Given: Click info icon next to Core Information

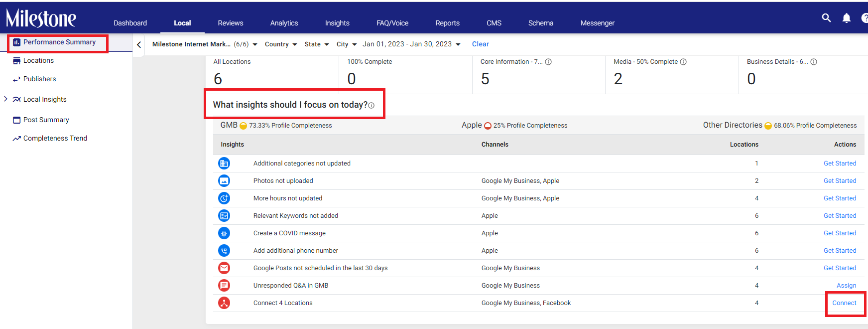Looking at the screenshot, I should click(548, 62).
